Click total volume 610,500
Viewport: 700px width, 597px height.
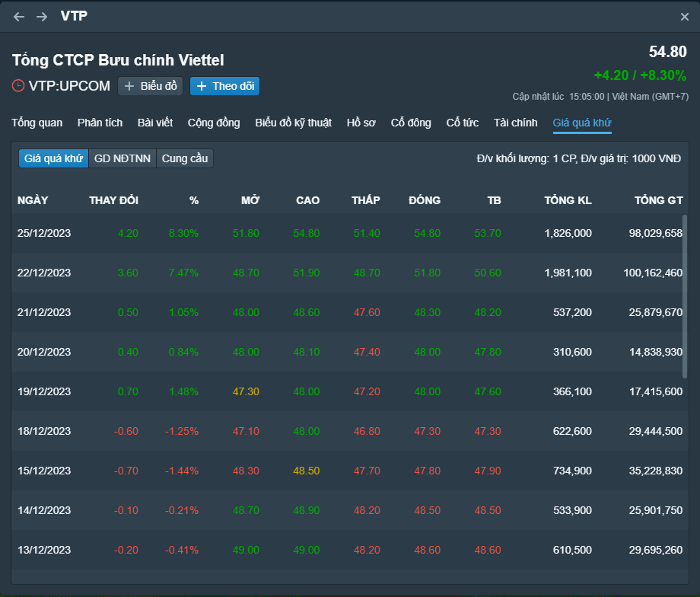point(572,550)
